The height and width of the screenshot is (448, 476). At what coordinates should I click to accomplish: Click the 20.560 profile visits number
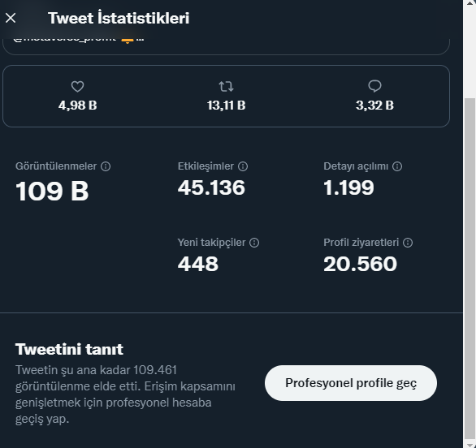360,264
